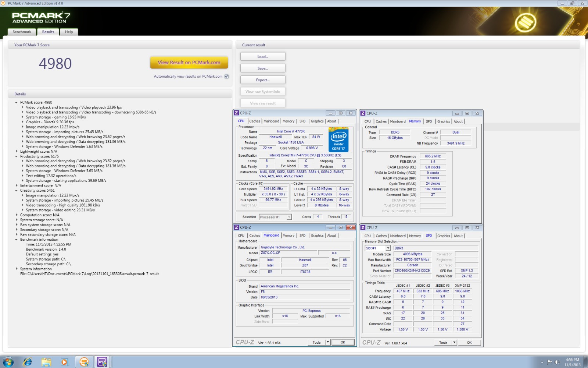
Task: Click the CPU-Z purple taskbar icon
Action: (x=102, y=362)
